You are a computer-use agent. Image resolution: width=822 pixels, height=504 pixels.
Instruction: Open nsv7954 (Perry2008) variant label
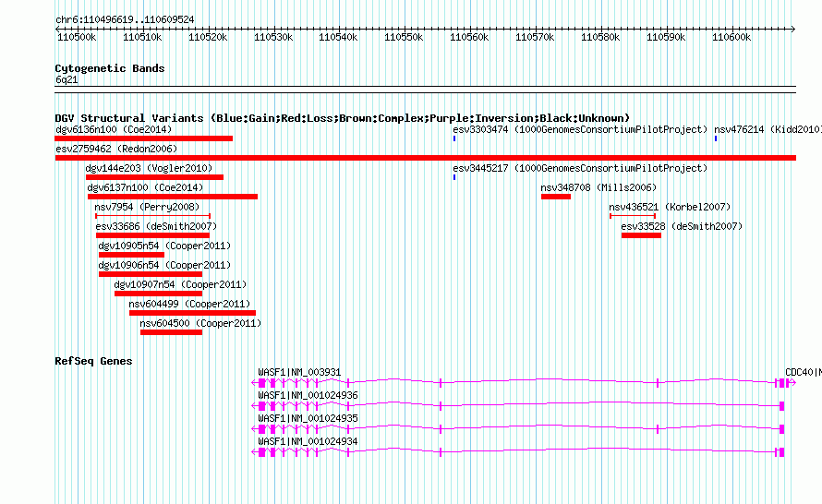coord(147,207)
